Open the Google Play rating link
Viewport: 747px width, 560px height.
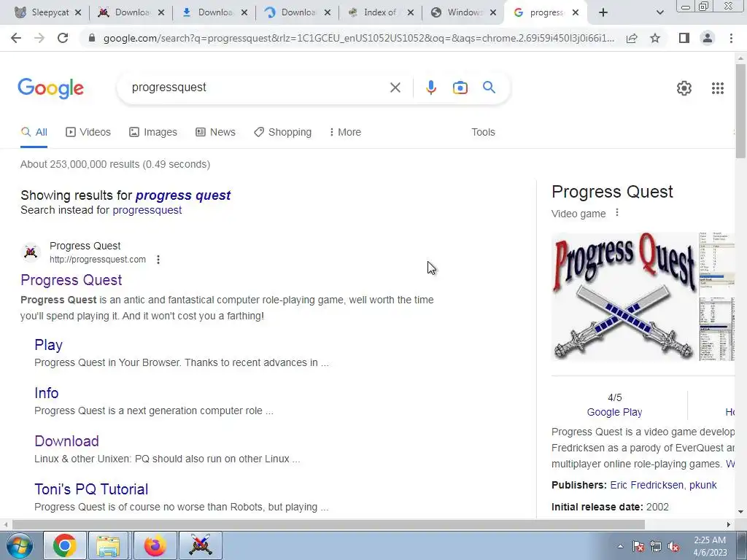(614, 412)
